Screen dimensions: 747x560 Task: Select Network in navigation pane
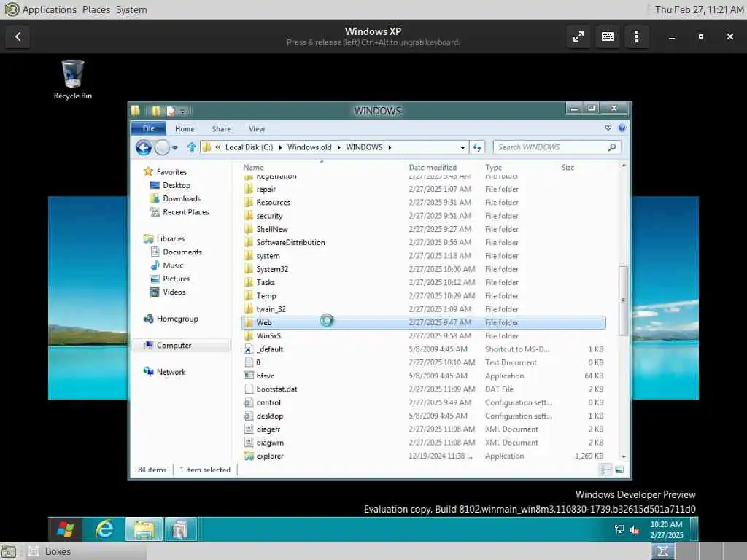tap(171, 372)
